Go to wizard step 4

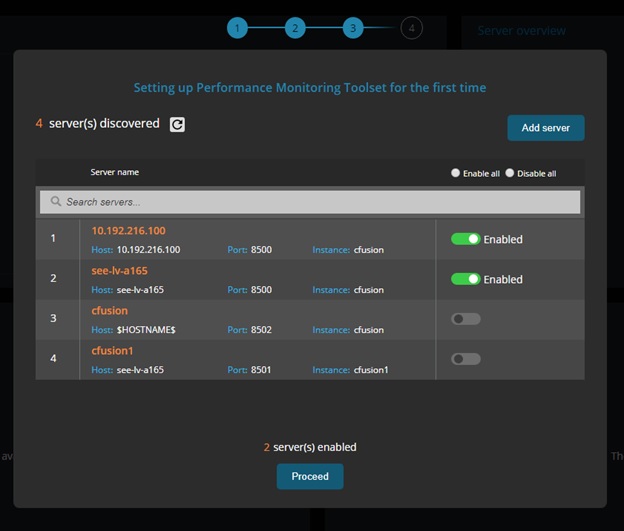coord(411,28)
